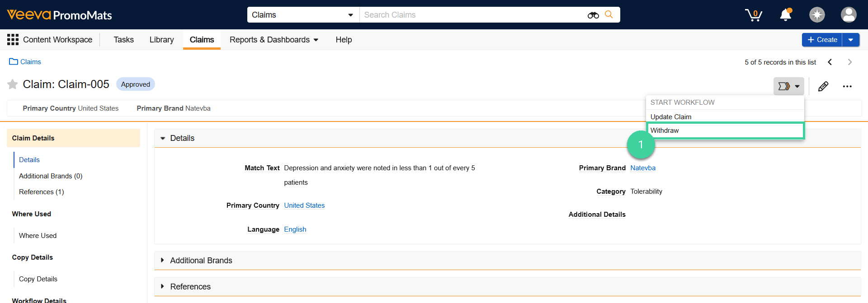The image size is (868, 303).
Task: Open the grid app launcher icon
Action: tap(13, 40)
